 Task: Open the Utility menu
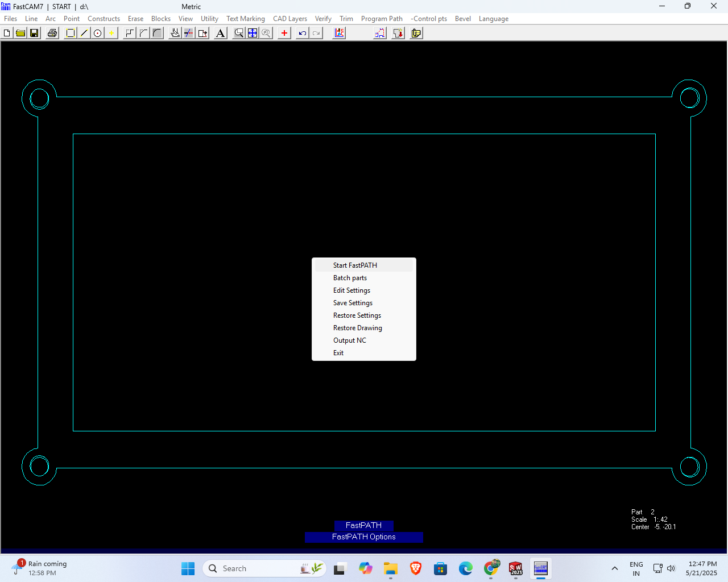209,19
